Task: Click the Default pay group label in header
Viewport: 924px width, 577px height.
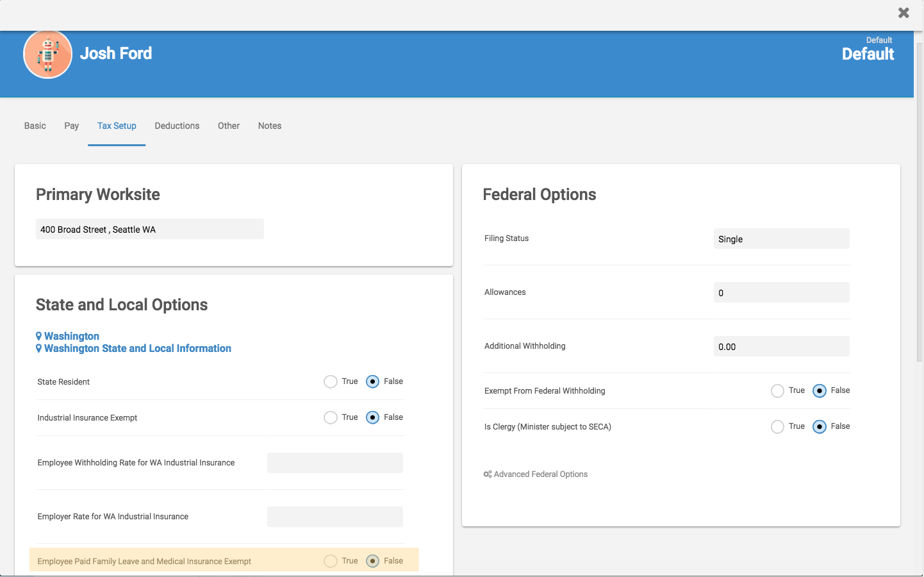Action: coord(868,54)
